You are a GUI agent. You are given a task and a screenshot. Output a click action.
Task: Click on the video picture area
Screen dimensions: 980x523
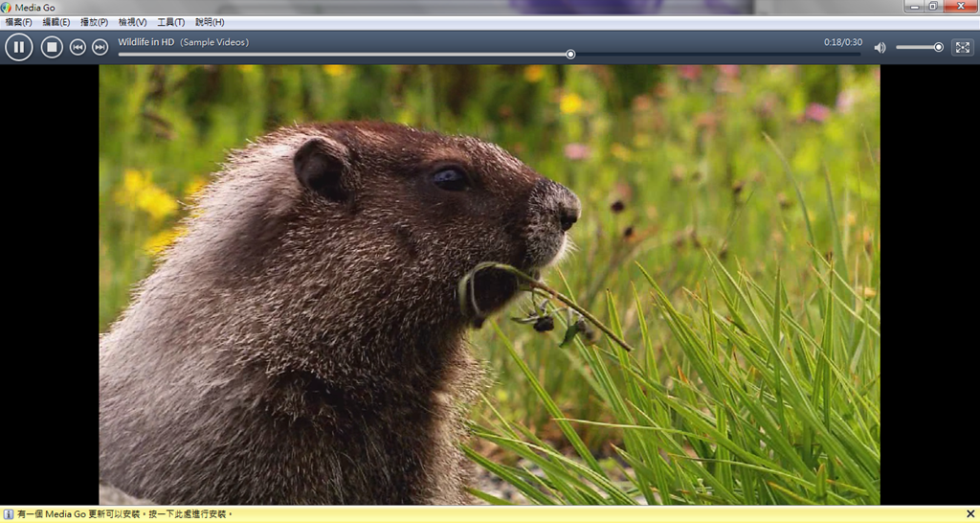click(489, 284)
